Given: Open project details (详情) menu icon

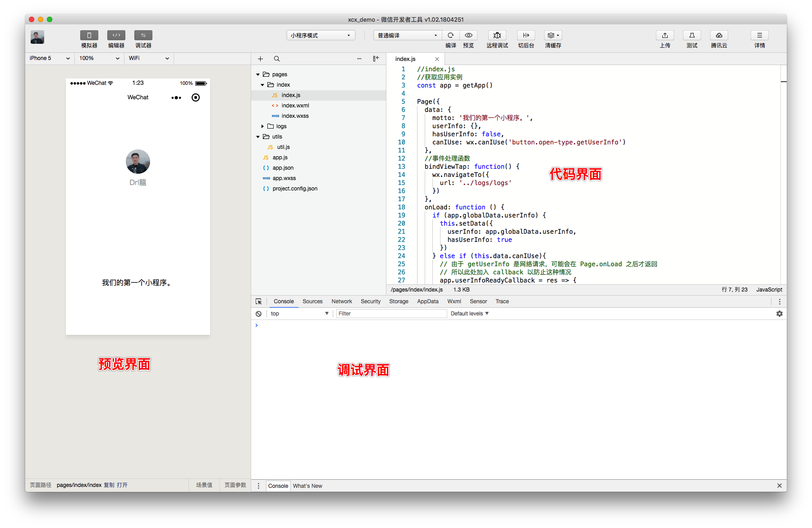Looking at the screenshot, I should [760, 35].
